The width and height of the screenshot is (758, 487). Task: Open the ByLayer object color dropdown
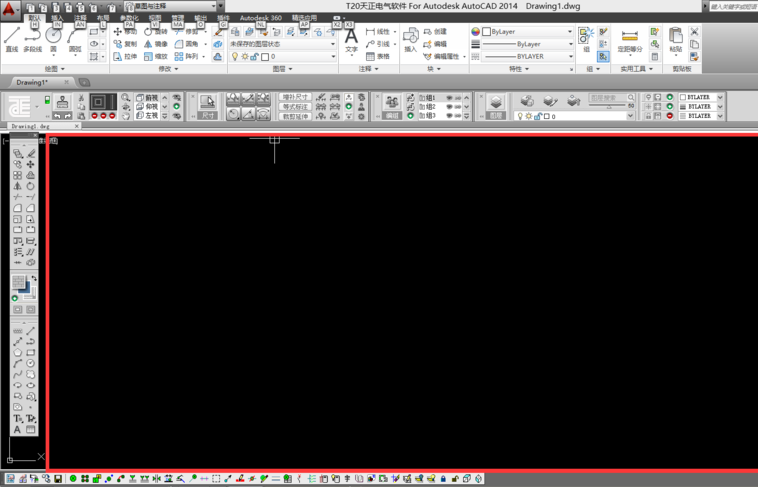click(x=527, y=32)
